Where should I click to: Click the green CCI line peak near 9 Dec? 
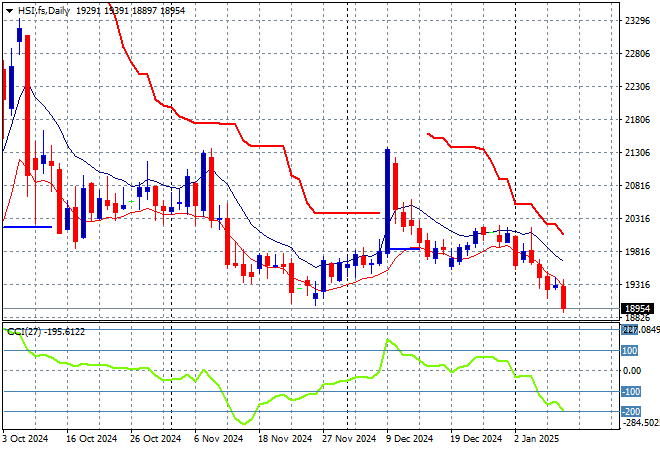coord(387,341)
